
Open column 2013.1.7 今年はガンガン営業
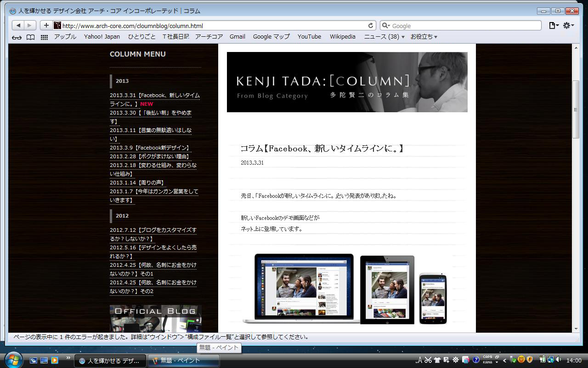[x=154, y=195]
